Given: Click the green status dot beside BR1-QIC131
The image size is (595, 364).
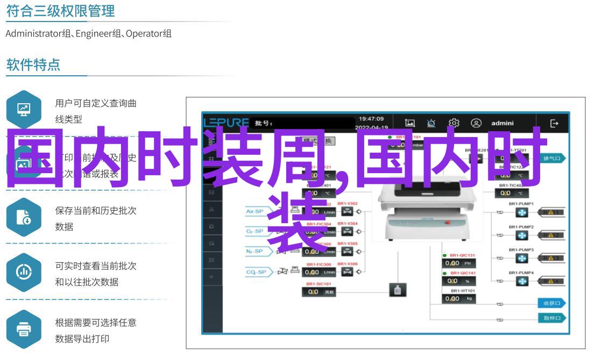Looking at the screenshot, I should point(444,255).
